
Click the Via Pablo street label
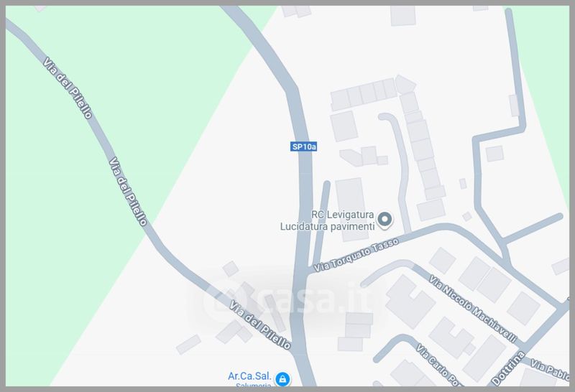click(550, 369)
